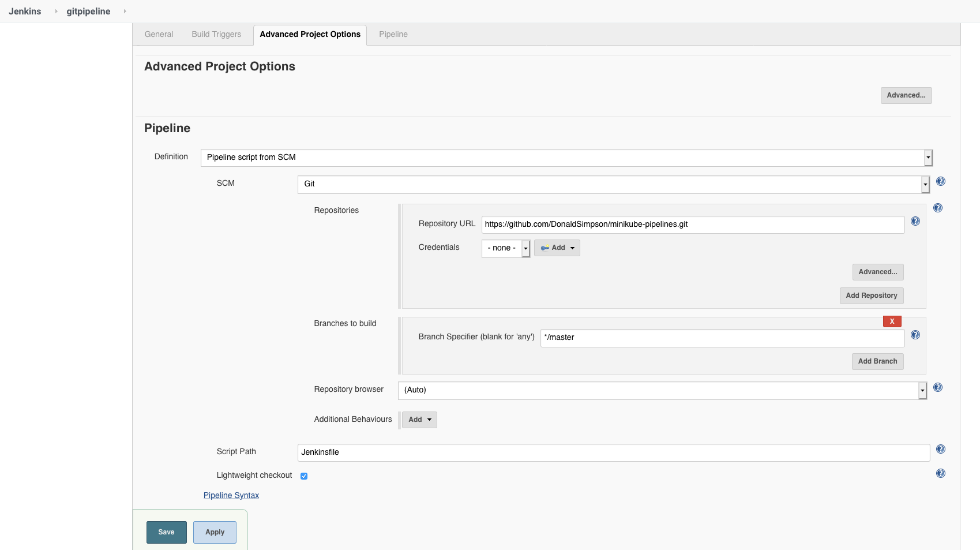Click into the Script Path field
The image size is (980, 550).
pyautogui.click(x=613, y=452)
